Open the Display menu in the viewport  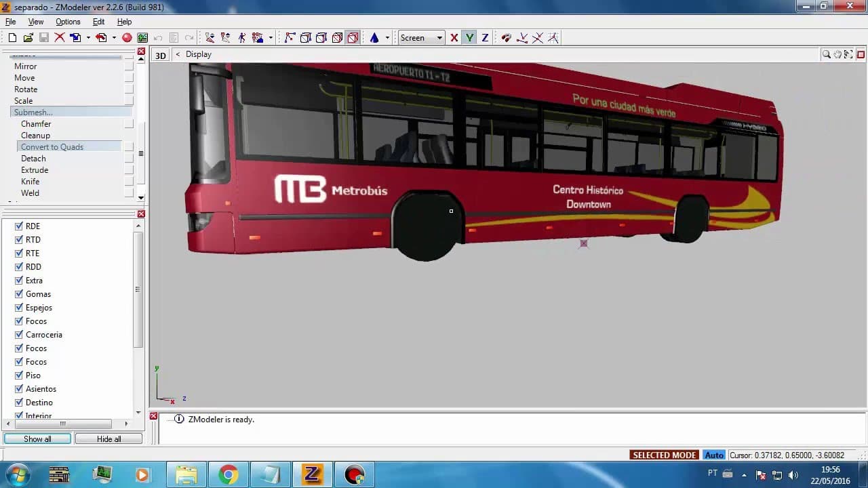click(199, 54)
